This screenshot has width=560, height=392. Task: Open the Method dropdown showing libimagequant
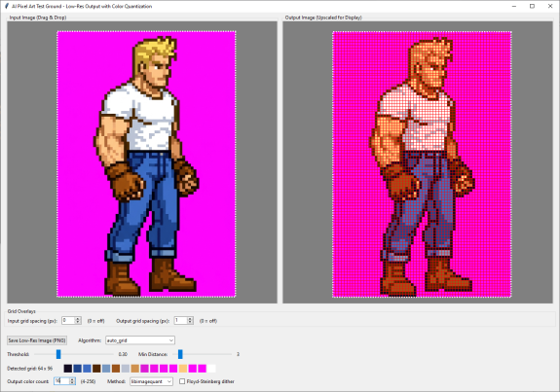tap(151, 381)
